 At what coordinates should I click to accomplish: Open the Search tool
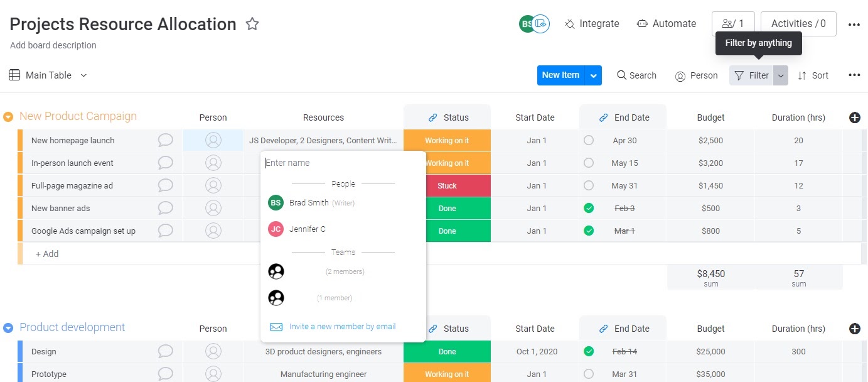click(636, 75)
